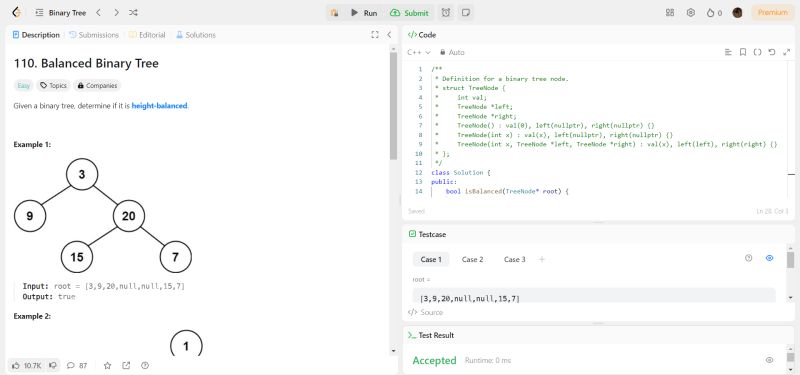This screenshot has height=375, width=800.
Task: Open the notes sticky icon
Action: click(x=465, y=13)
